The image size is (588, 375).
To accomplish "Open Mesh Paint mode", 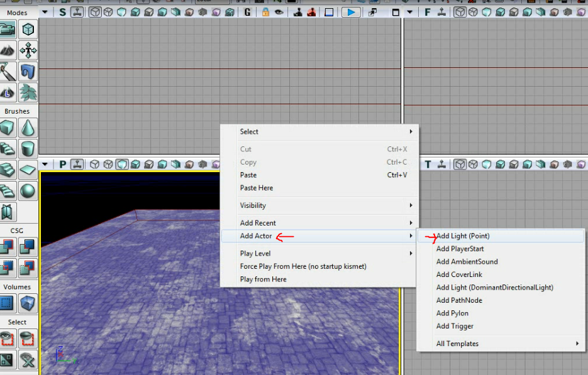I will [8, 72].
